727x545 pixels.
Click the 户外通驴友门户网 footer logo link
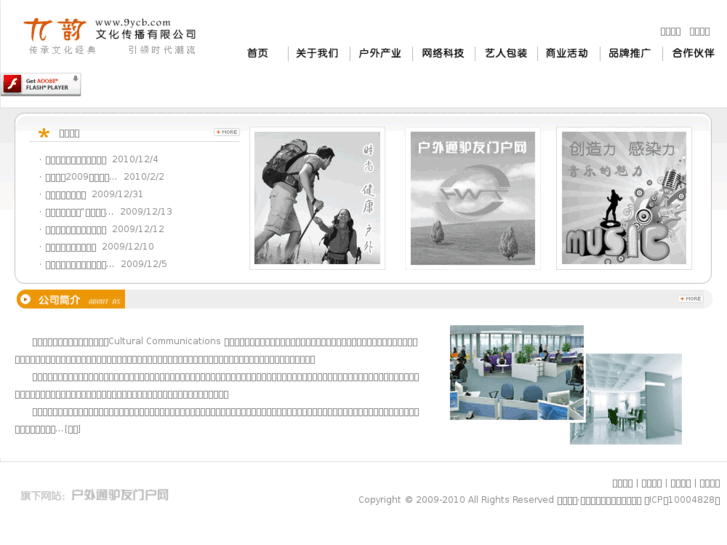pyautogui.click(x=120, y=495)
